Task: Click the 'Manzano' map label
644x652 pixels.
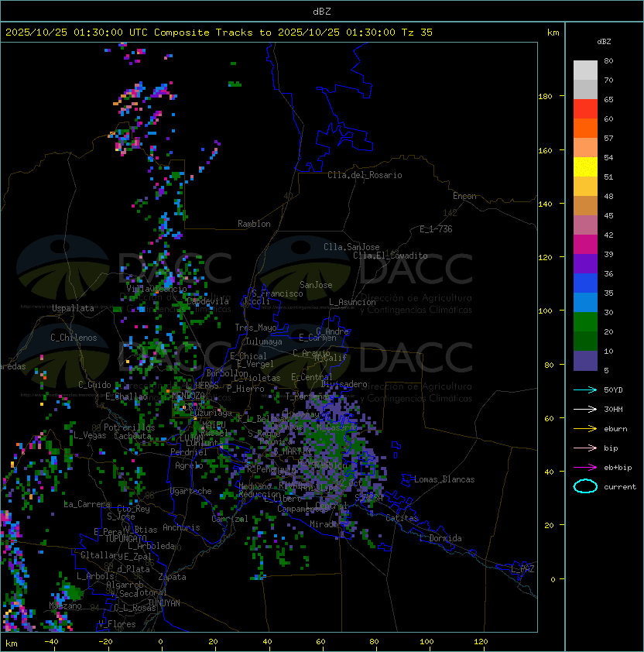Action: (65, 606)
